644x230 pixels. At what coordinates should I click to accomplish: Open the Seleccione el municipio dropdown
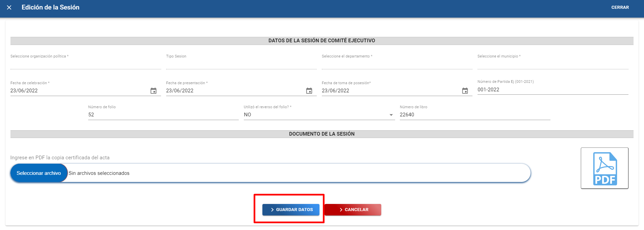pos(552,64)
